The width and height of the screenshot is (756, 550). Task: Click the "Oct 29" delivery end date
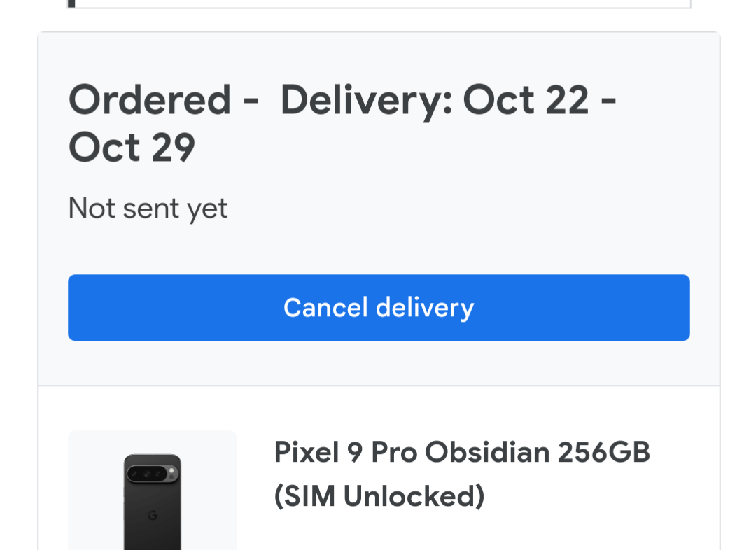coord(132,148)
